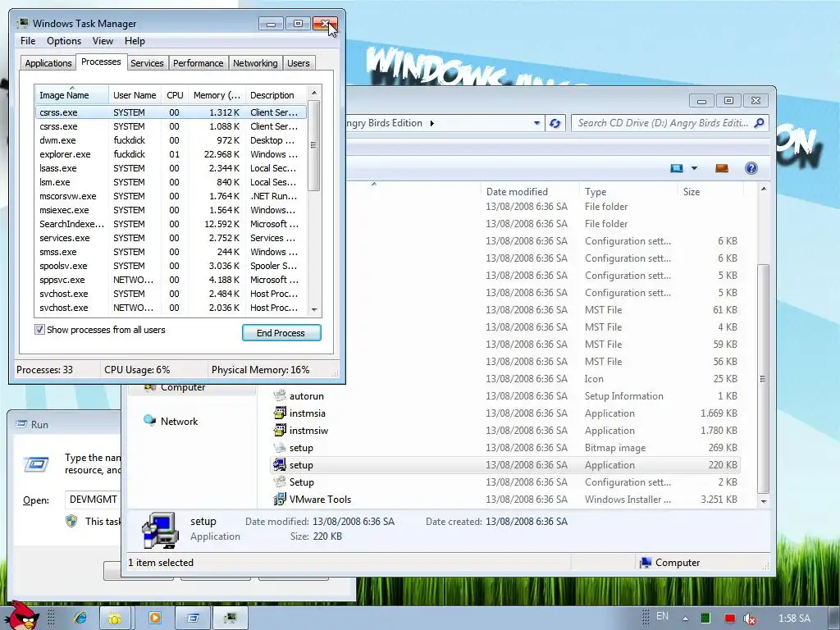Click the End Process button
The image size is (840, 630).
tap(281, 333)
